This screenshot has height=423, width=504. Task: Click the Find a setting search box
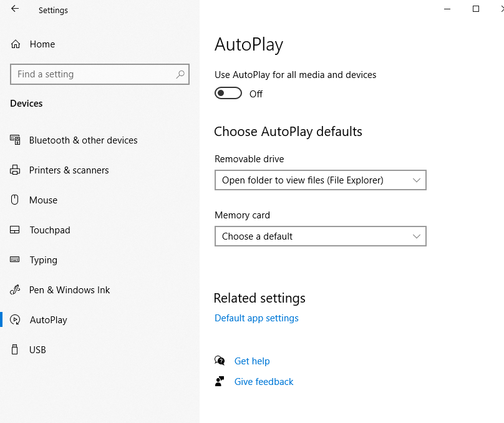coord(100,74)
